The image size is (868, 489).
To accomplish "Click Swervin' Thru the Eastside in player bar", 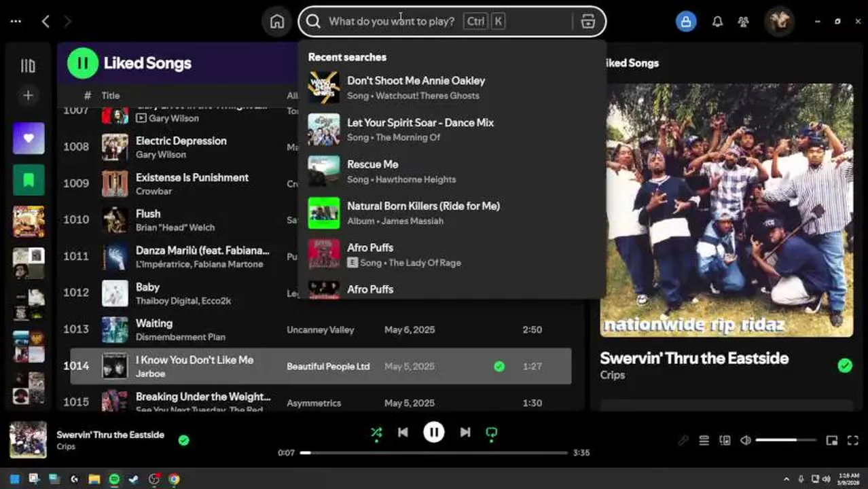I will (111, 435).
